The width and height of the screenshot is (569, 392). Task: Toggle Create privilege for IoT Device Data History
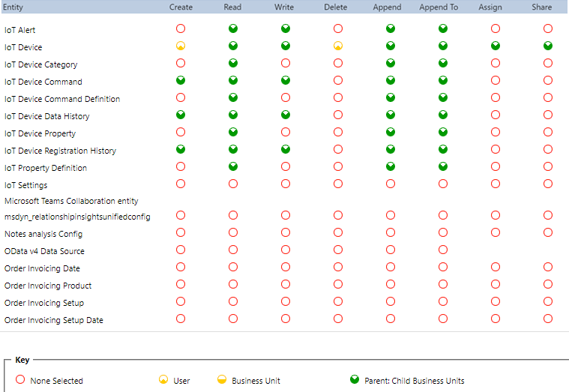pyautogui.click(x=181, y=115)
